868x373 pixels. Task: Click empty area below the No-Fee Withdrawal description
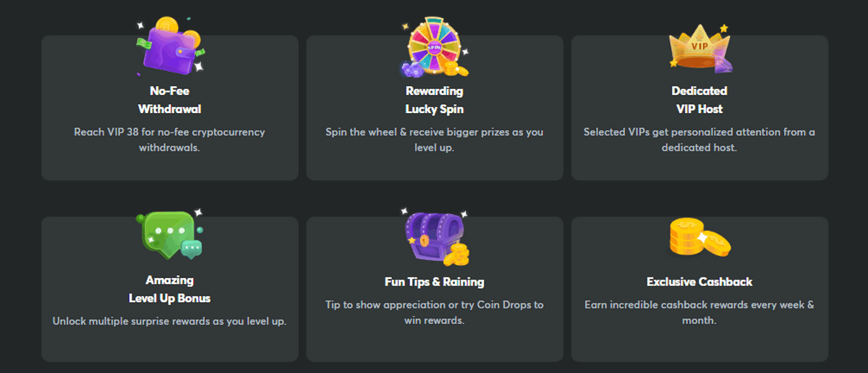click(x=169, y=167)
